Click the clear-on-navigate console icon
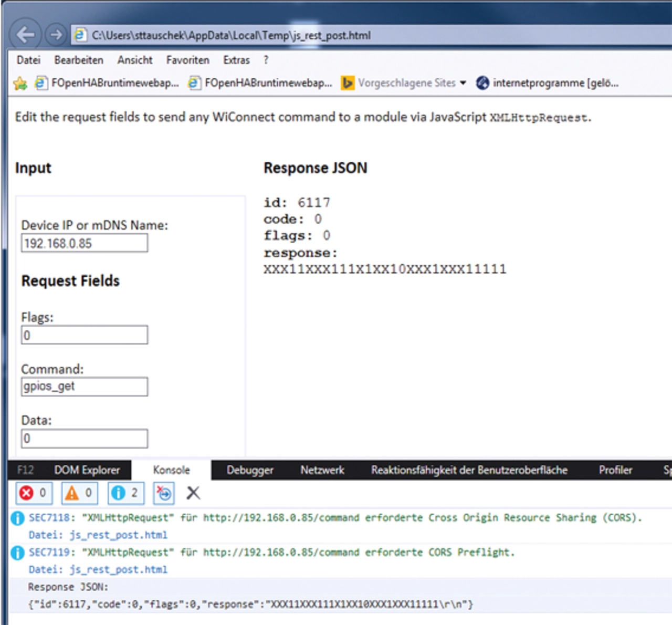 pyautogui.click(x=164, y=493)
